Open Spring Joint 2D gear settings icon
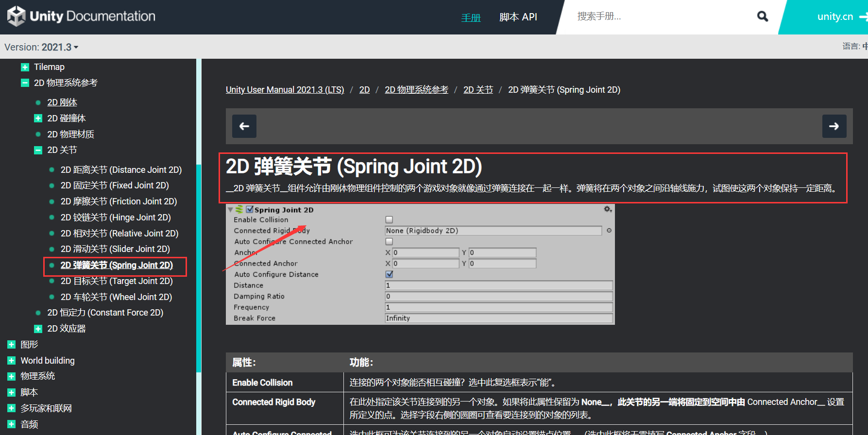This screenshot has width=868, height=435. [607, 209]
